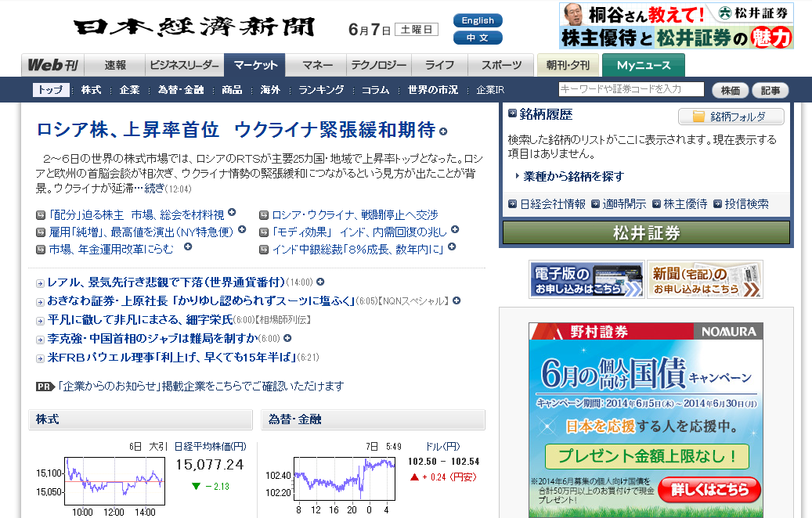Click 詳しくはこちら in the Nomura ad
The height and width of the screenshot is (518, 812).
coord(709,489)
